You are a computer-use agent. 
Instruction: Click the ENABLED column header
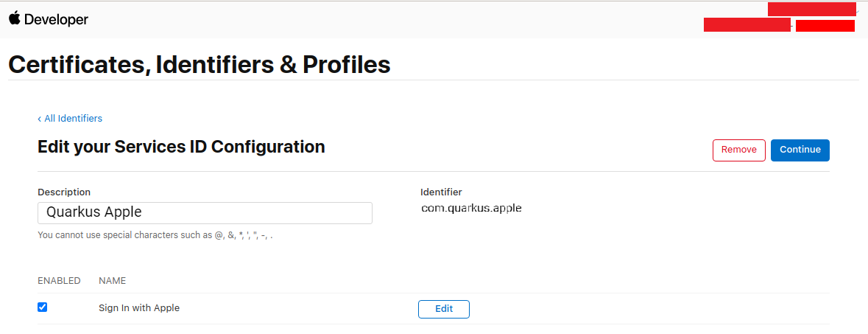(59, 281)
